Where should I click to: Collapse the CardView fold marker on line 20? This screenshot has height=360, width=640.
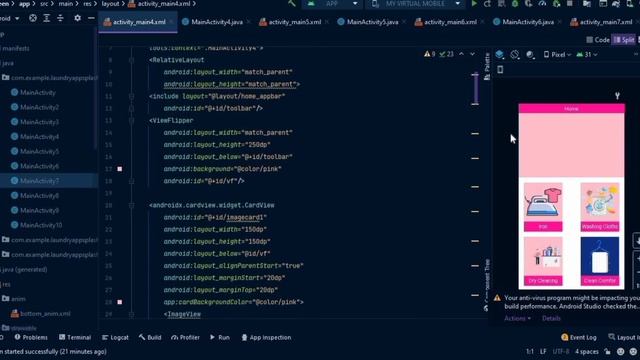[x=131, y=205]
